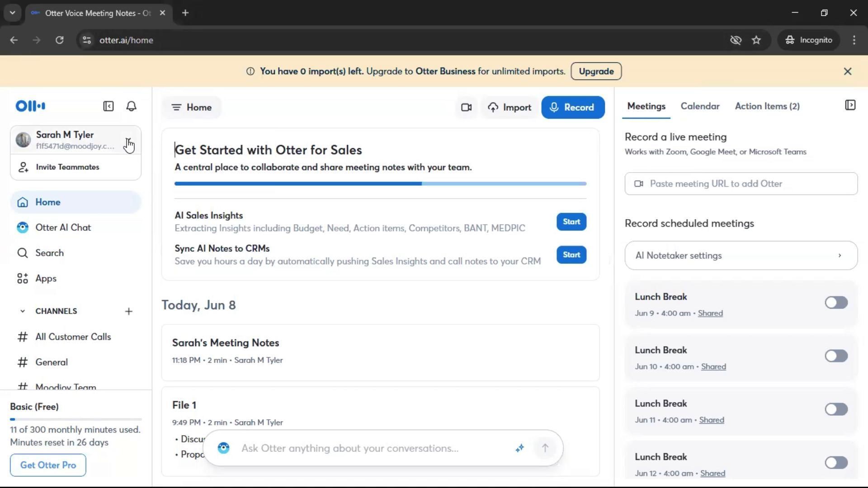Click the video camera icon near Import
The image size is (868, 488).
466,108
